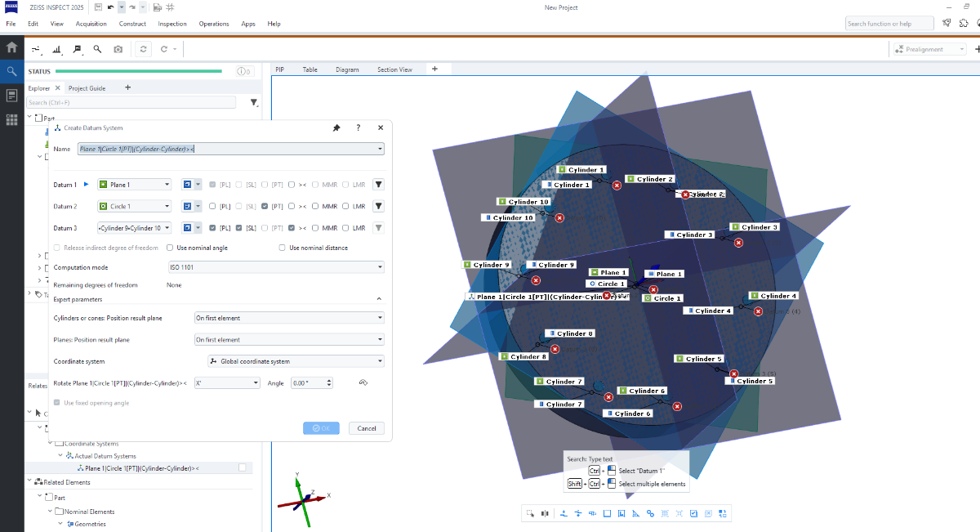Open help for Create Datum System dialog
980x532 pixels.
click(359, 128)
